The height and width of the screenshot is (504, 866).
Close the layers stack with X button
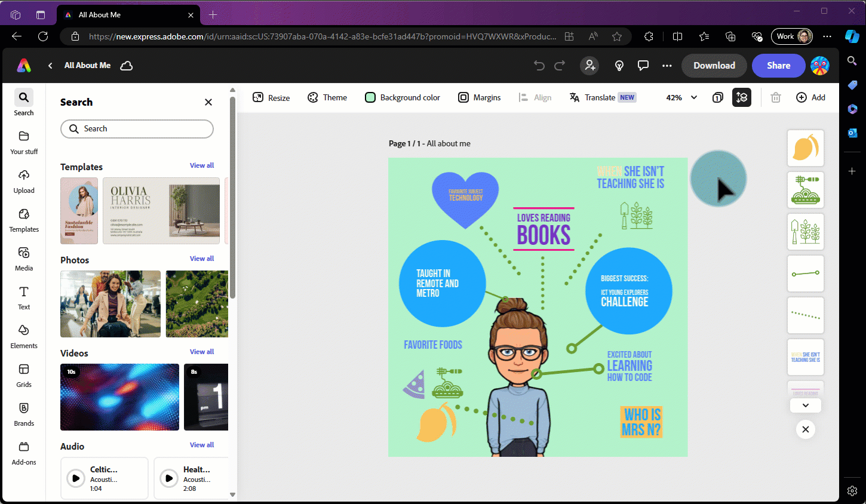(806, 429)
